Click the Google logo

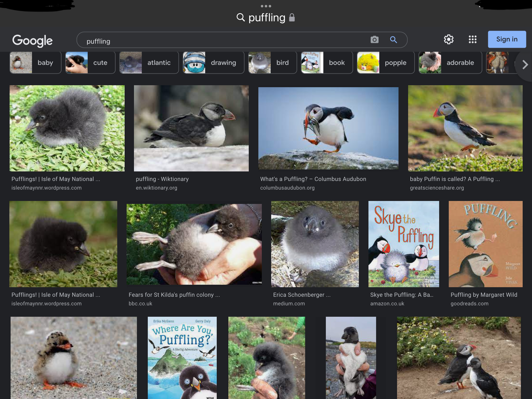coord(33,41)
